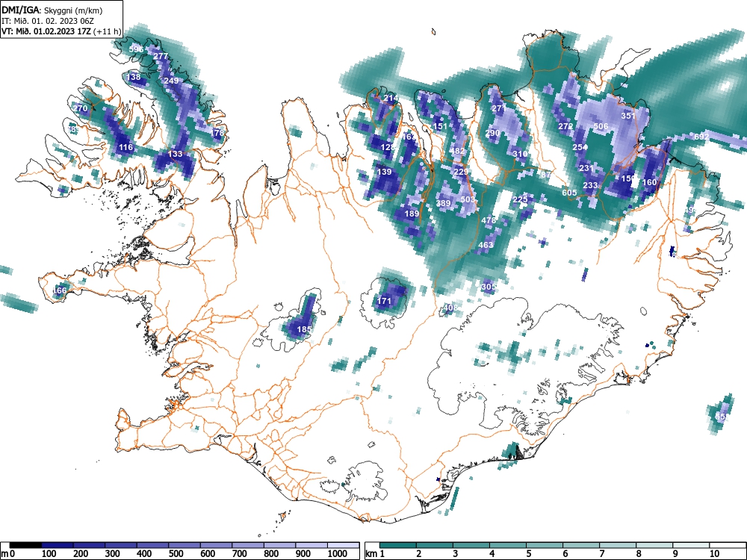This screenshot has width=747, height=560.
Task: Click the visibility value 310
Action: click(x=520, y=154)
